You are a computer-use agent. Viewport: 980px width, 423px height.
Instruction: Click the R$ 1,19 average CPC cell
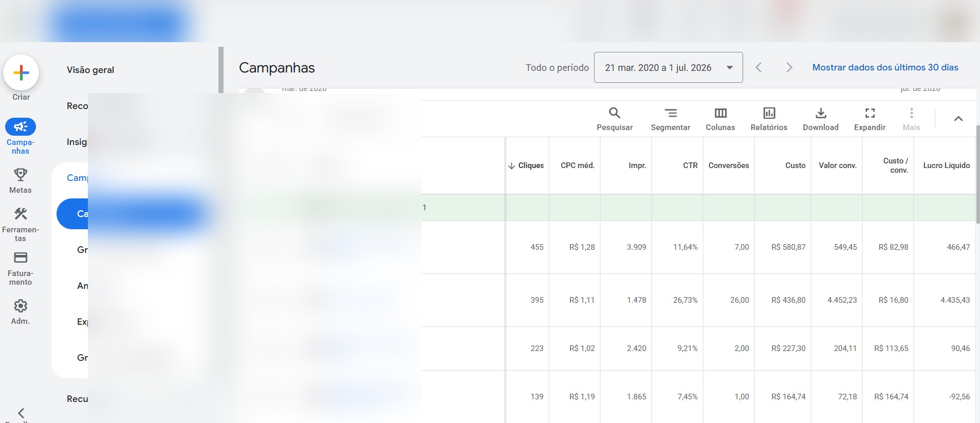click(x=582, y=397)
